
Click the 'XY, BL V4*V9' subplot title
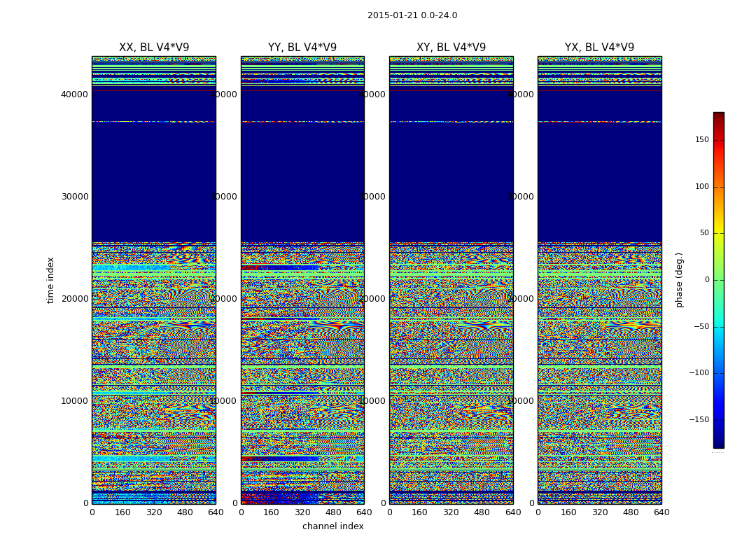(x=451, y=48)
